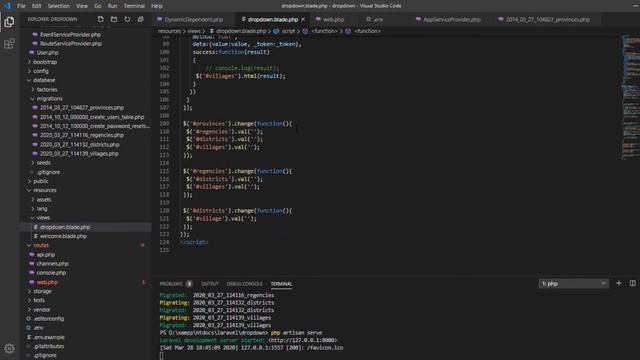Click New File icon in Explorer header

[x=100, y=19]
